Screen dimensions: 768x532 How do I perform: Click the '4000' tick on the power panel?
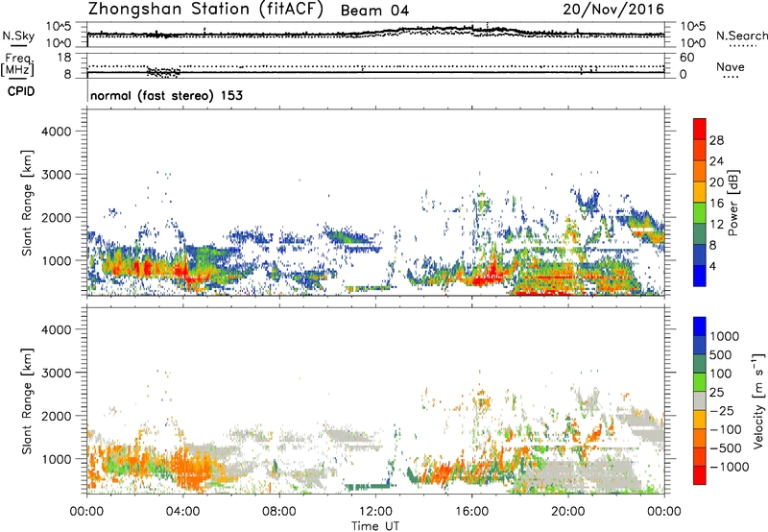(x=56, y=132)
